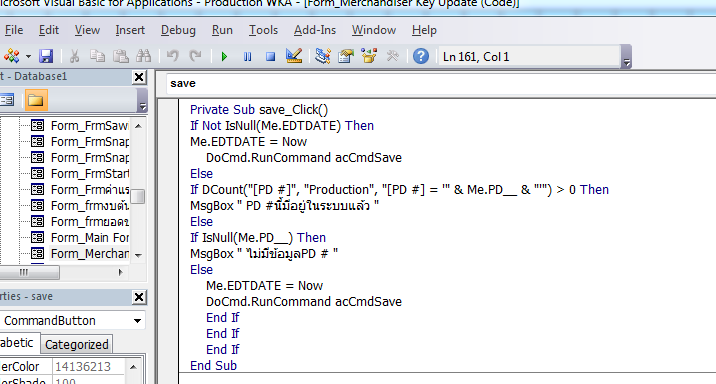Run Sub with green play icon
716x384 pixels.
(224, 57)
